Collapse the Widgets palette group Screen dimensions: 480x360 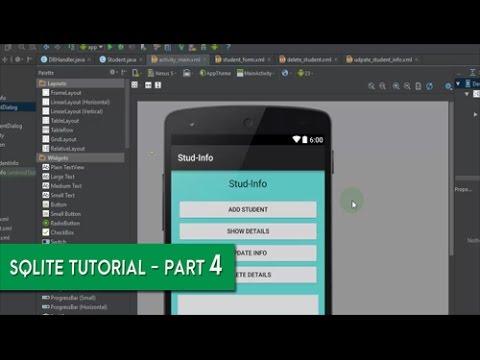[80, 158]
